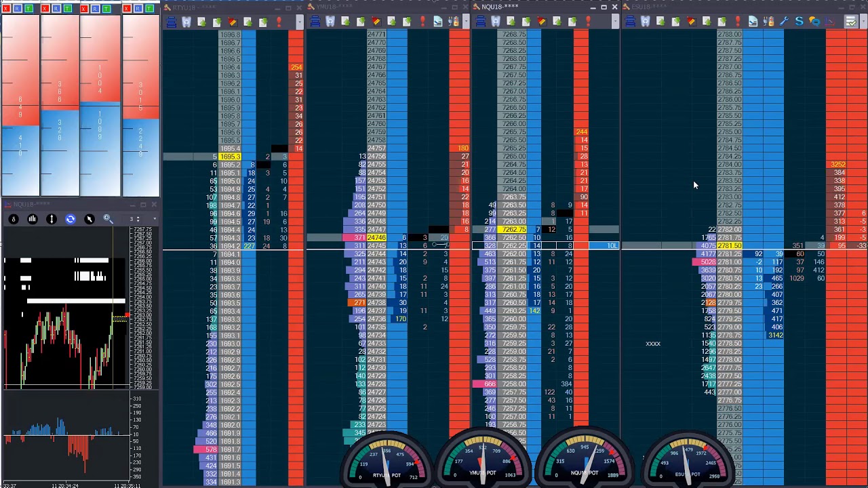Click the recycle clear icon in NQU18 toolbar

point(496,22)
